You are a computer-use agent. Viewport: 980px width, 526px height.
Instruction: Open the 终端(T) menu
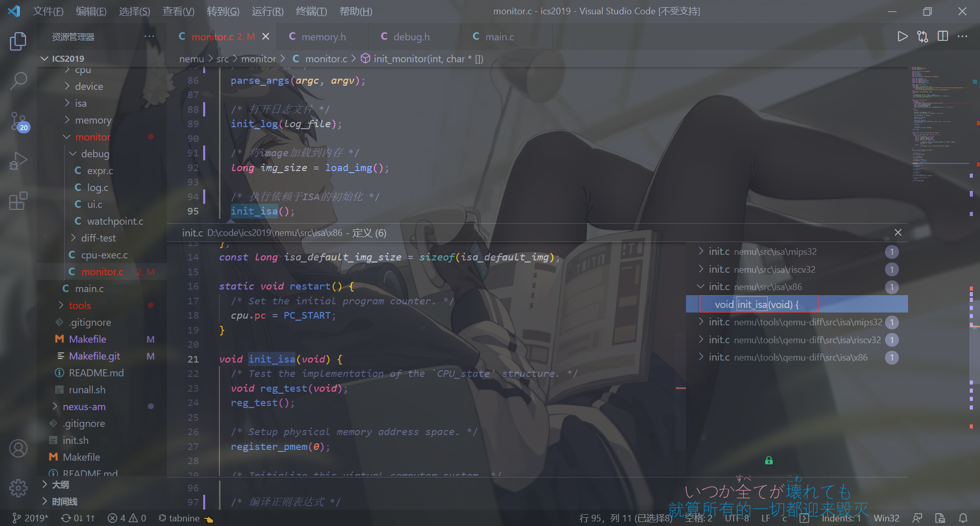[311, 11]
